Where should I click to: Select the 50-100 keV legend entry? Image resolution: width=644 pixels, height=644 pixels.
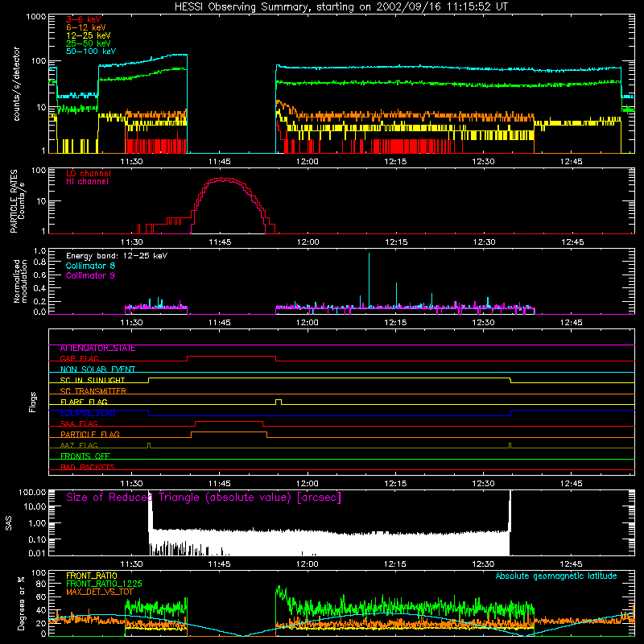click(91, 52)
